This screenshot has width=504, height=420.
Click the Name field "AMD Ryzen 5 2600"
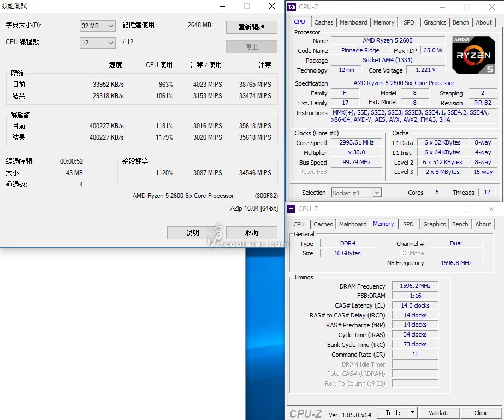(x=388, y=40)
